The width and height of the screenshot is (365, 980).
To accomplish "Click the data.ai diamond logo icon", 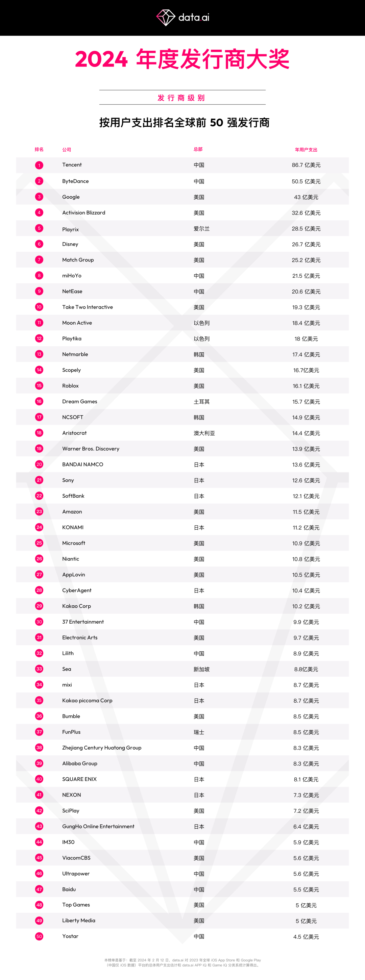I will coord(166,18).
